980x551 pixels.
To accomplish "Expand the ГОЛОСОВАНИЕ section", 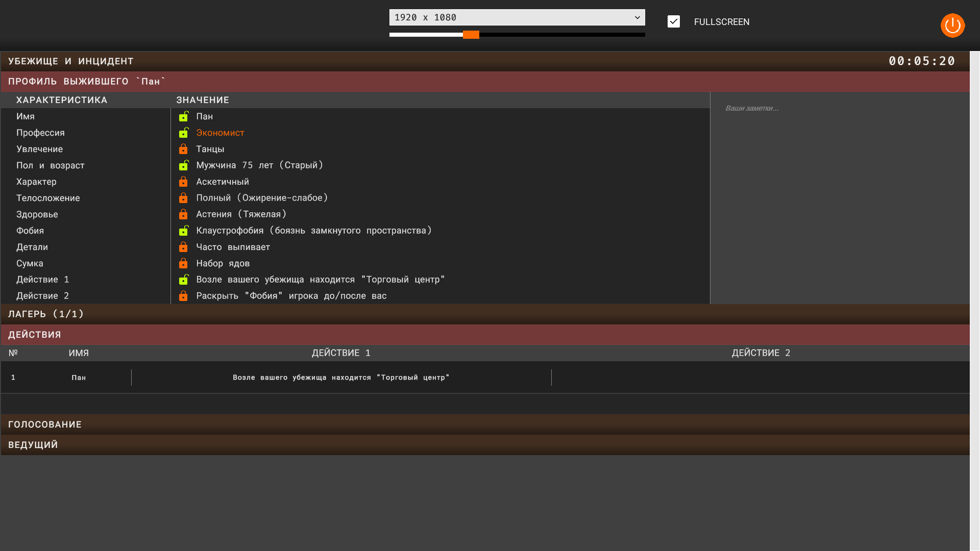I will (x=45, y=424).
